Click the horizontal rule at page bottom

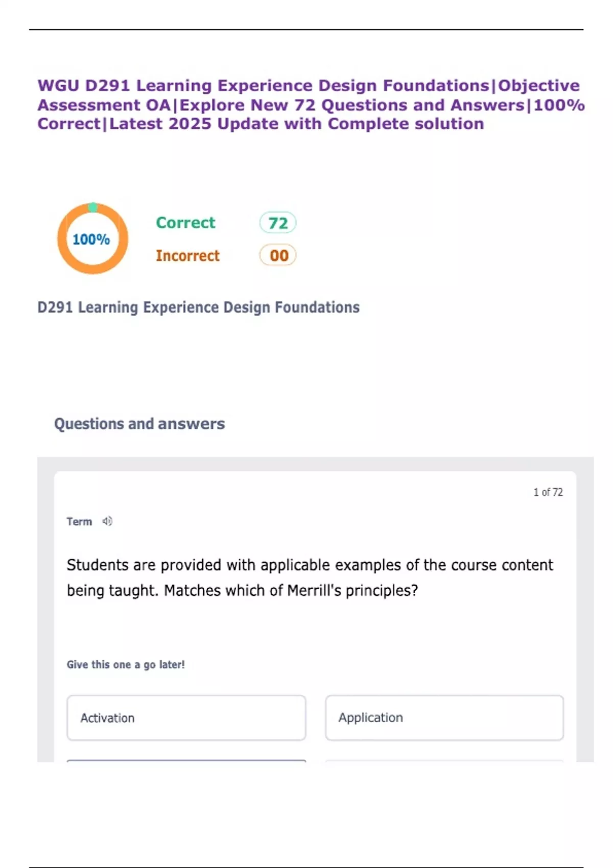306,867
